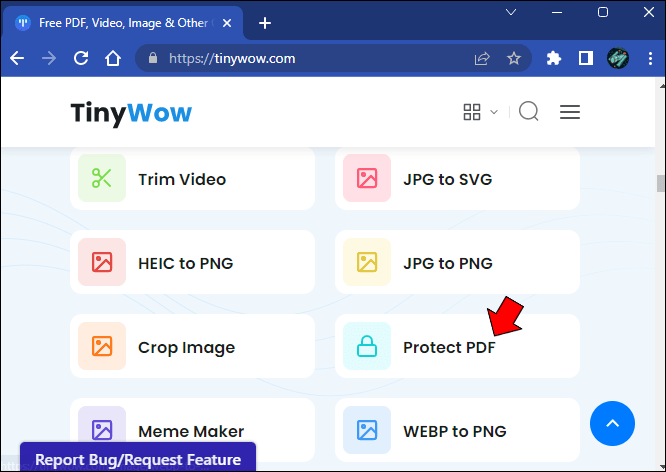Maximize the browser window

click(x=603, y=12)
